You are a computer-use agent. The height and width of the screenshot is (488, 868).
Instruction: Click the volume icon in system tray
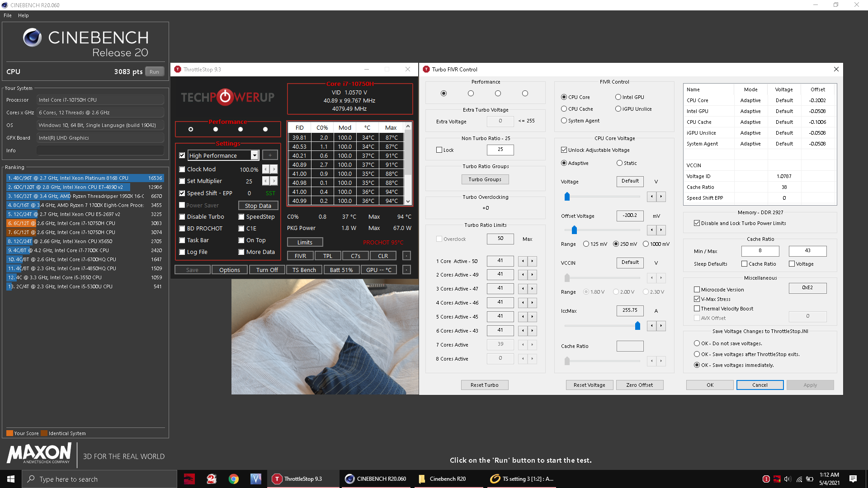788,479
